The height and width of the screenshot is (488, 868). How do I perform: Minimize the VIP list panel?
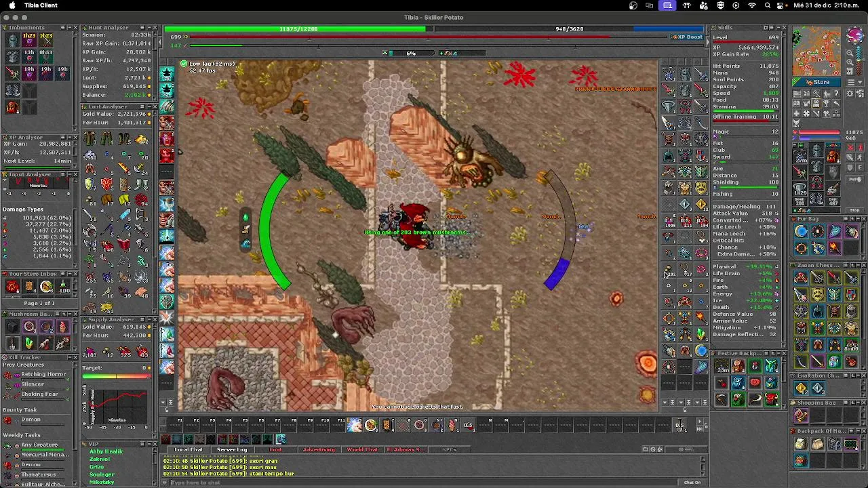(149, 444)
